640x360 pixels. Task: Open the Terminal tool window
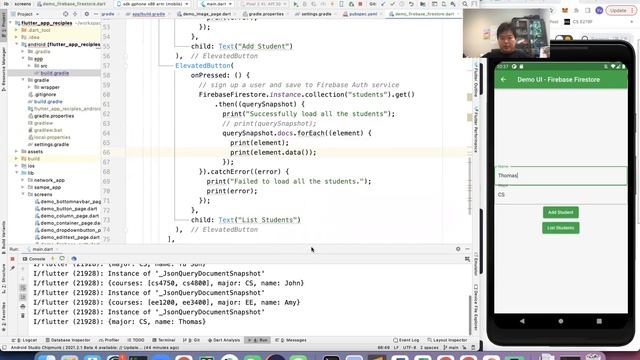click(164, 340)
